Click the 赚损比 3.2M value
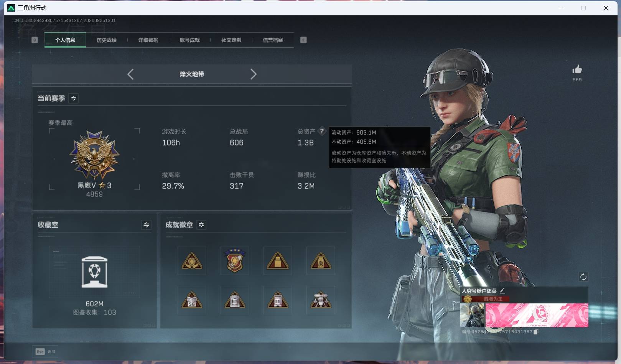Screen dimensions: 621x364 306,186
